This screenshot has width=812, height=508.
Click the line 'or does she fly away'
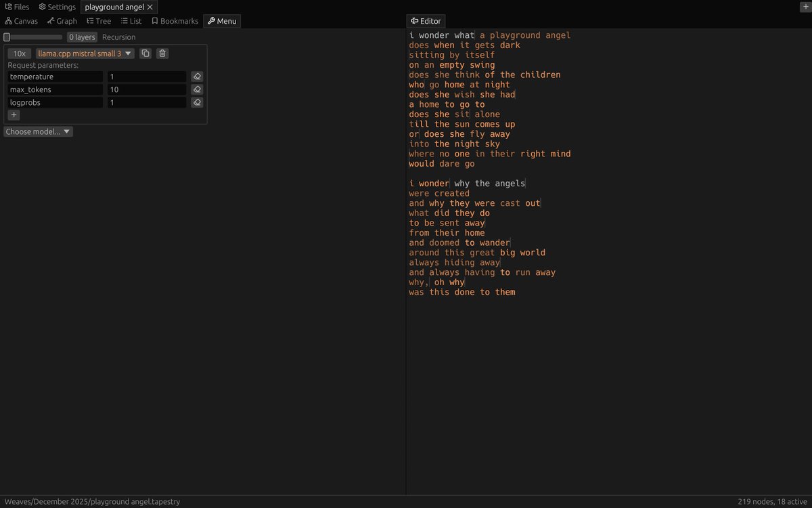459,134
